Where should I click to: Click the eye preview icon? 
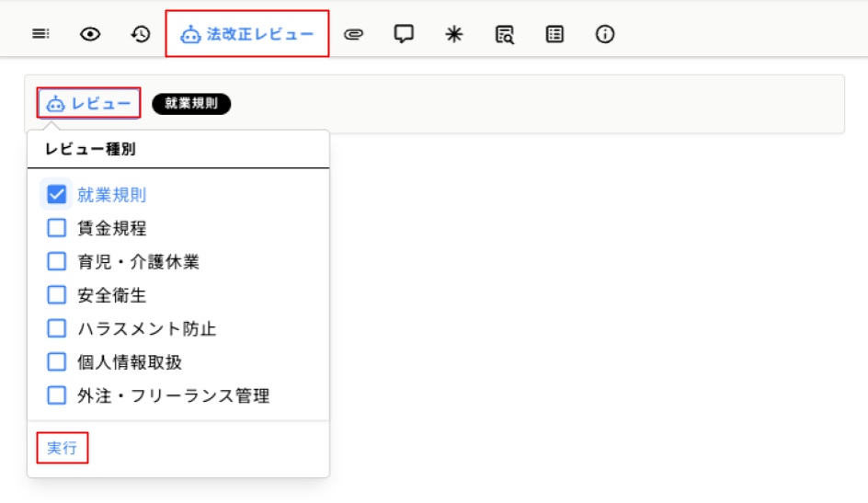pos(90,34)
